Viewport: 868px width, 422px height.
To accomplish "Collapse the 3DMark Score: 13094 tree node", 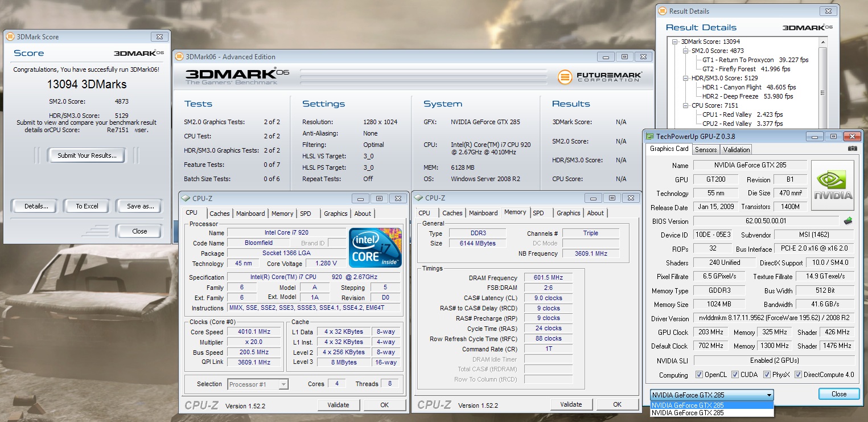I will point(675,42).
